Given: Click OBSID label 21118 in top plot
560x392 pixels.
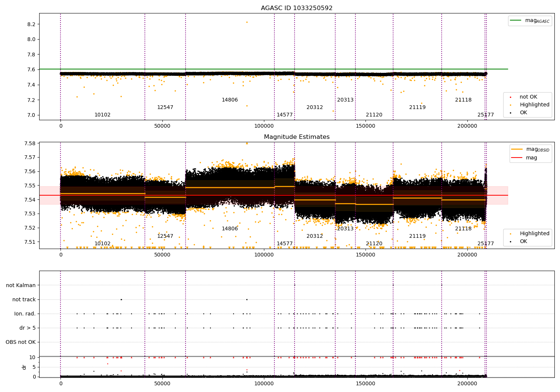Looking at the screenshot, I should 463,100.
